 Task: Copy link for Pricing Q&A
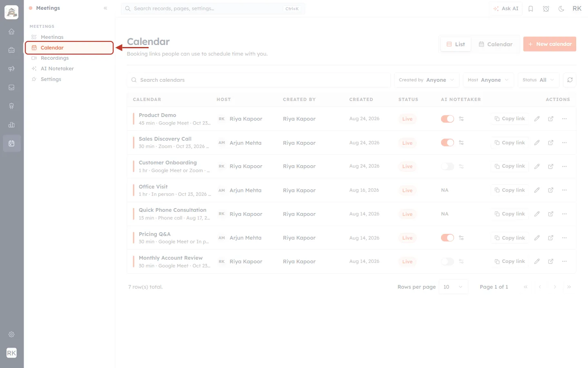510,238
